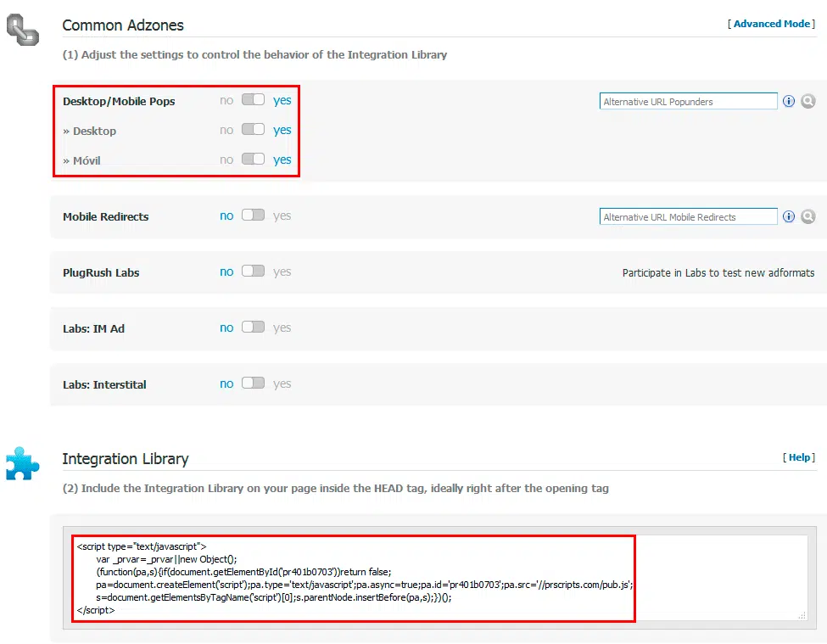Open info icon beside Alternative URL Mobile Redirects
This screenshot has width=827, height=644.
click(x=789, y=216)
